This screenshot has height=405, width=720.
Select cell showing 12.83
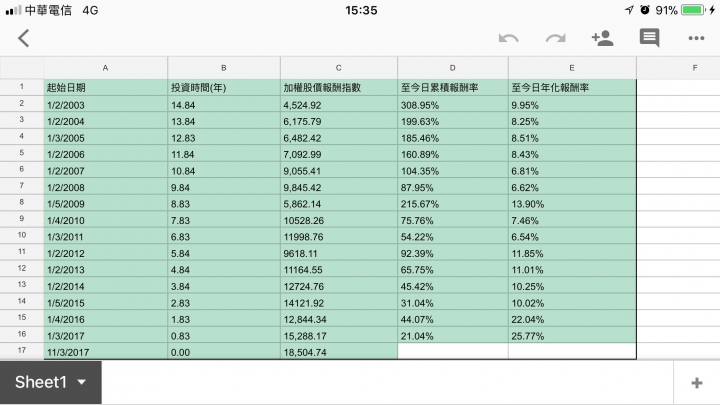pyautogui.click(x=224, y=138)
